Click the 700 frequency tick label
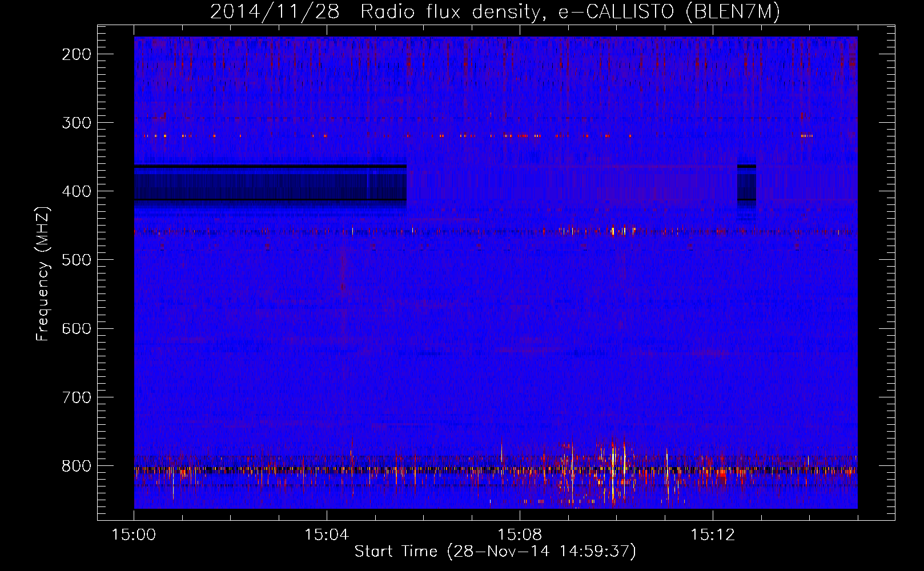 [77, 397]
